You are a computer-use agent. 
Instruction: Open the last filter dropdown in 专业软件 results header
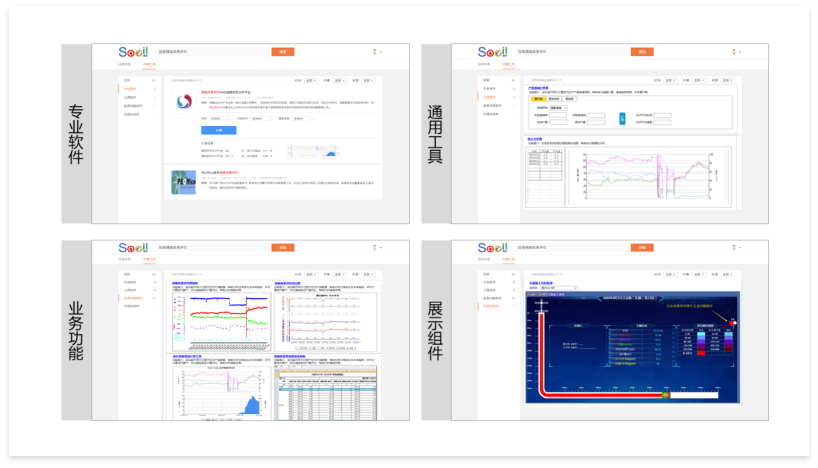(x=369, y=80)
